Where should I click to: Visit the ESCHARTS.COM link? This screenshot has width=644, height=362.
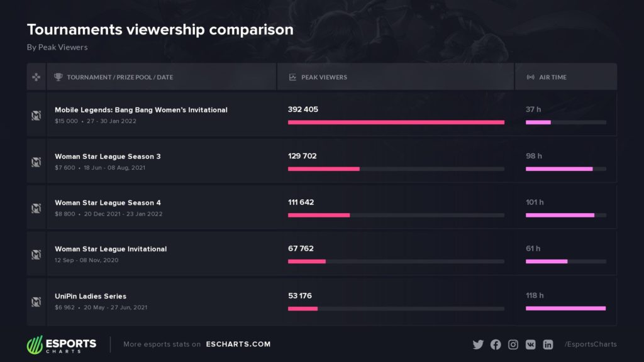[x=238, y=344]
